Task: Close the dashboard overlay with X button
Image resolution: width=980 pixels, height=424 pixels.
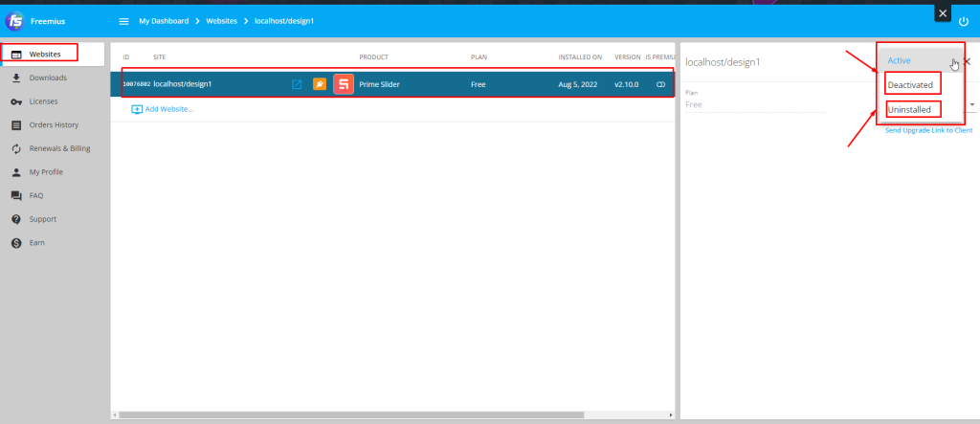Action: coord(943,13)
